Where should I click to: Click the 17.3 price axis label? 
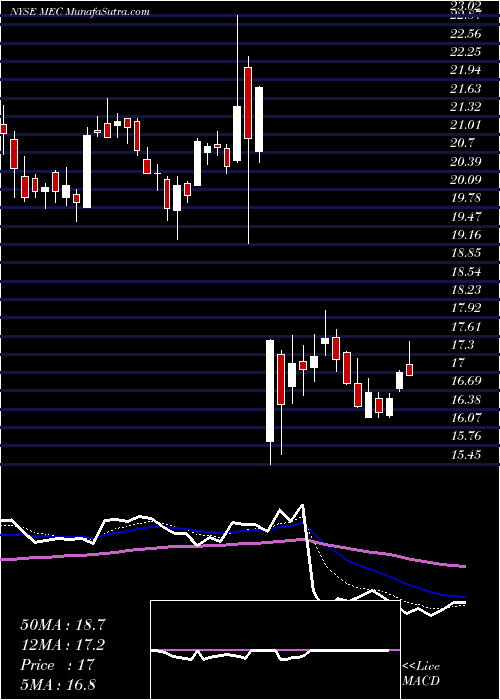click(x=463, y=345)
